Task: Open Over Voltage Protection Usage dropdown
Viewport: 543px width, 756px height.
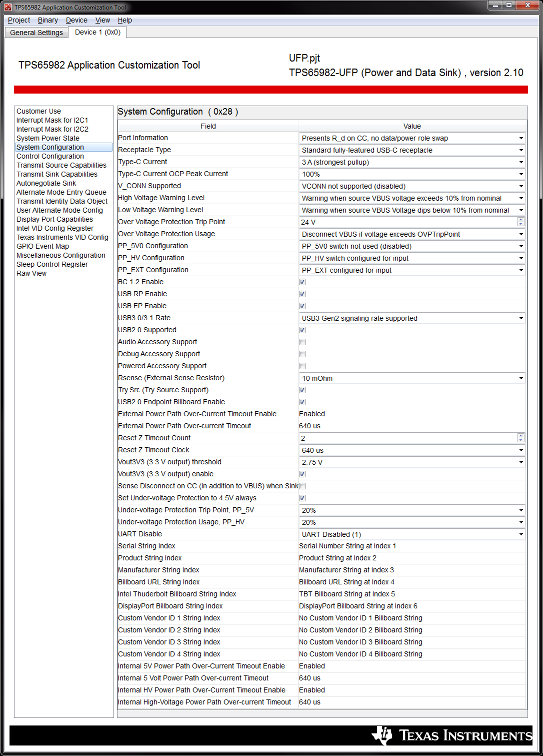Action: [x=412, y=234]
